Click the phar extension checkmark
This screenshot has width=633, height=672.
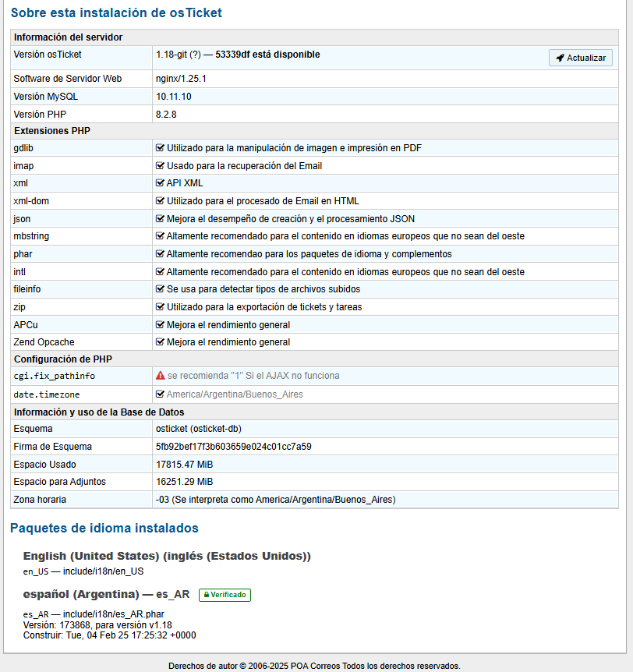point(161,254)
